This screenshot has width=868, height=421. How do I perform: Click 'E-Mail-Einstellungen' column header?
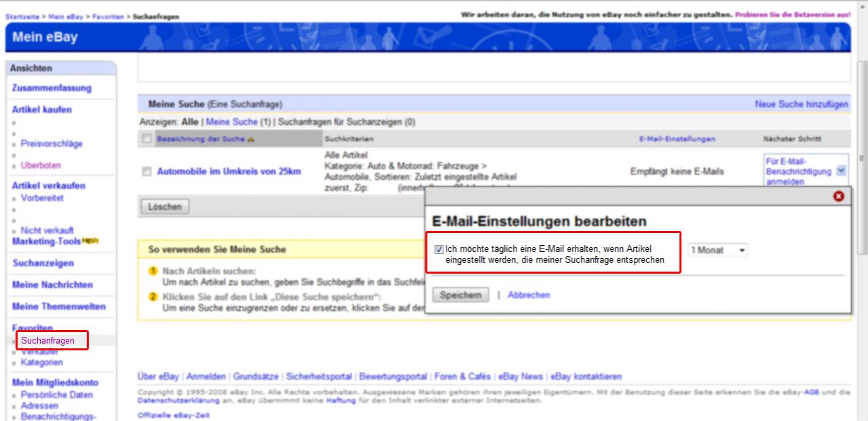tap(677, 139)
